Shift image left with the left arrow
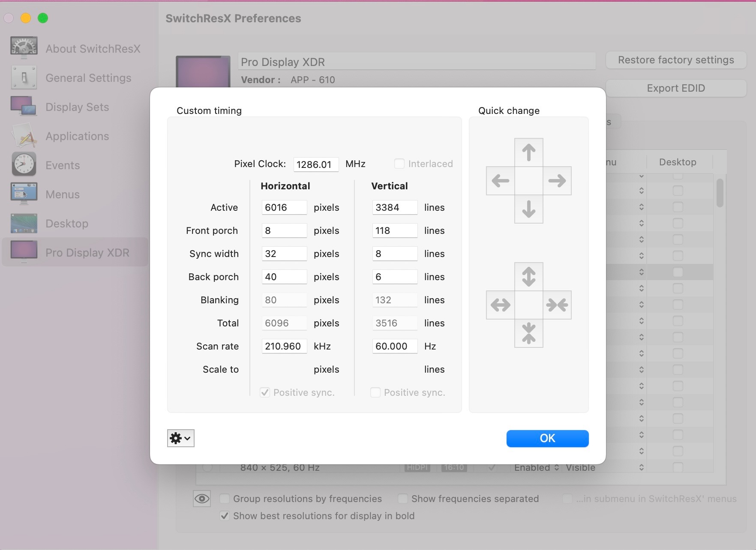 point(501,181)
